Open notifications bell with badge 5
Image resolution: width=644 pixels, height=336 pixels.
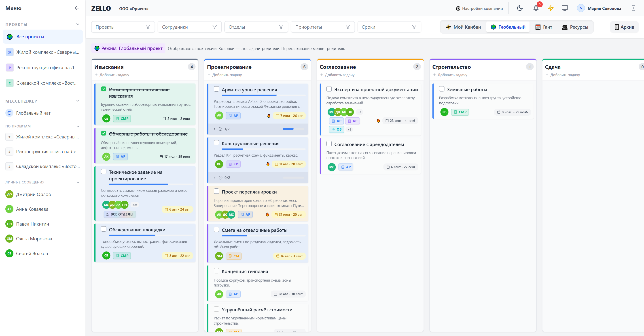point(536,8)
